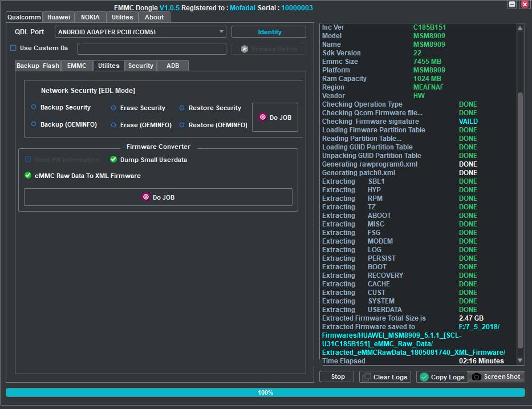Viewport: 532px width, 409px height.
Task: Click the log scrollbar up arrow
Action: 520,28
